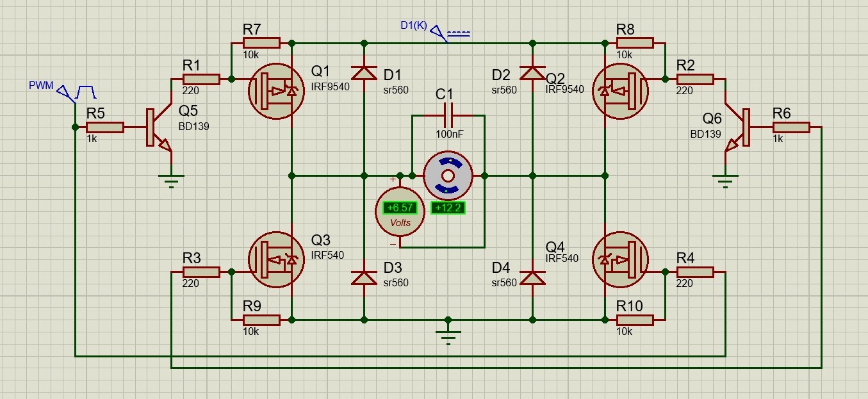Select the DC motor symbol
The height and width of the screenshot is (399, 868).
pos(448,175)
